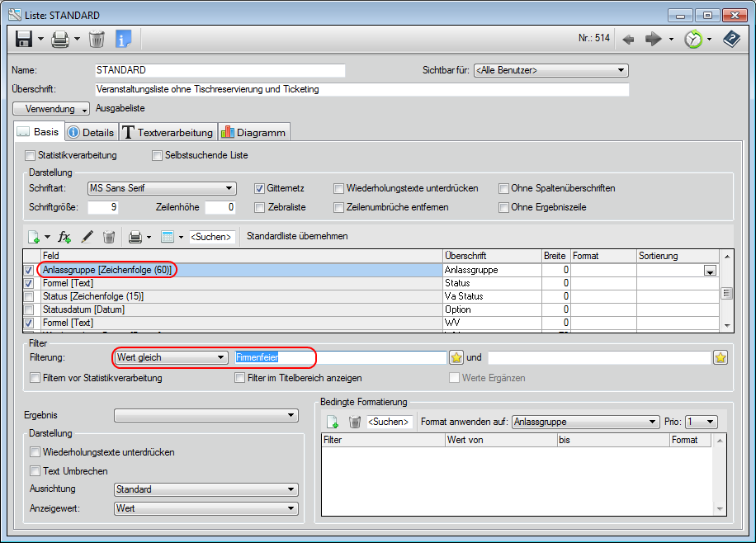
Task: Click the star icon after Firmenfeier field
Action: click(456, 357)
